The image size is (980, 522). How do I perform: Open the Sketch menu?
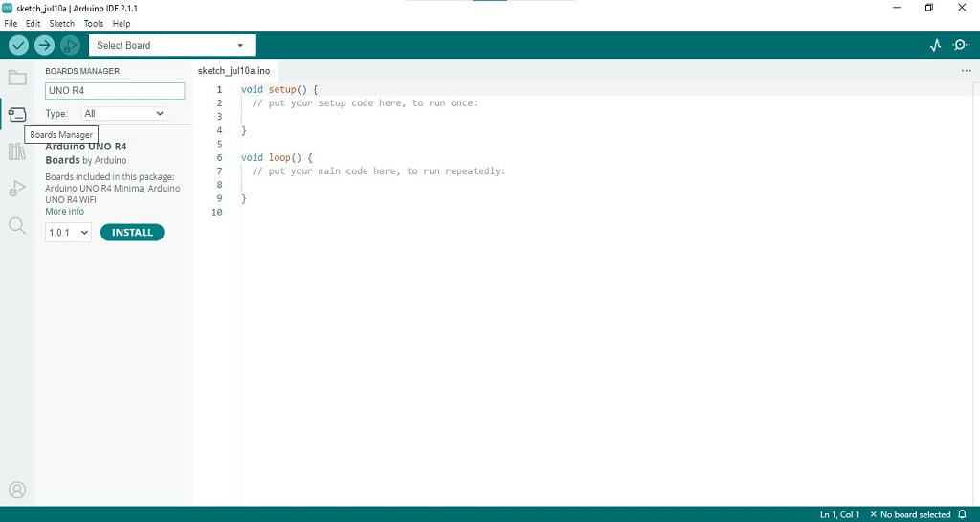(x=62, y=23)
